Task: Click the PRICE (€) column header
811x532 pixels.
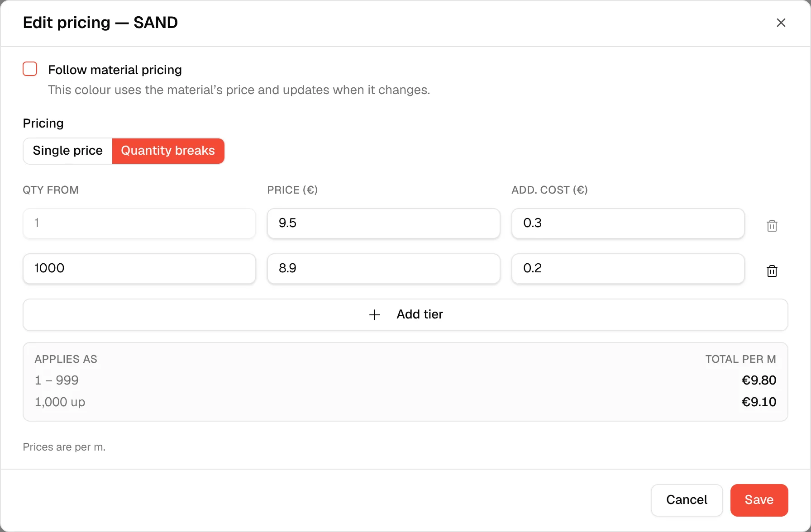Action: (x=292, y=190)
